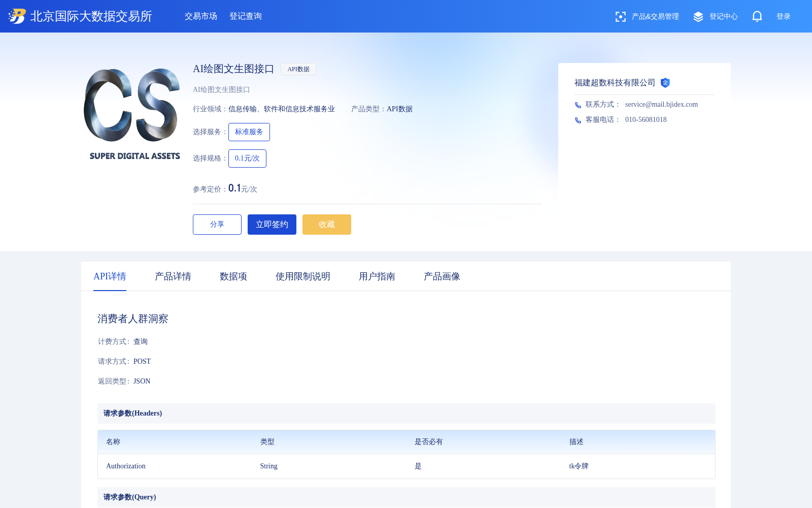This screenshot has height=508, width=812.
Task: Click the reference price 0.1元/次
Action: click(243, 188)
